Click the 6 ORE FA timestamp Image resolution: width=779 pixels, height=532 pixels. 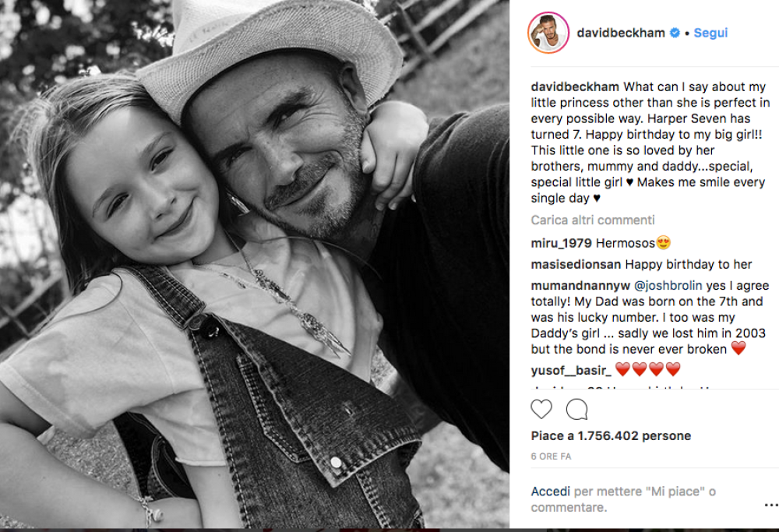[x=551, y=456]
